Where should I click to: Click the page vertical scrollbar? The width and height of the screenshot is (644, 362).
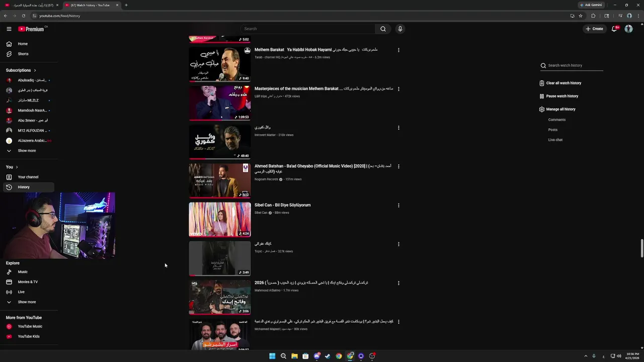[641, 248]
